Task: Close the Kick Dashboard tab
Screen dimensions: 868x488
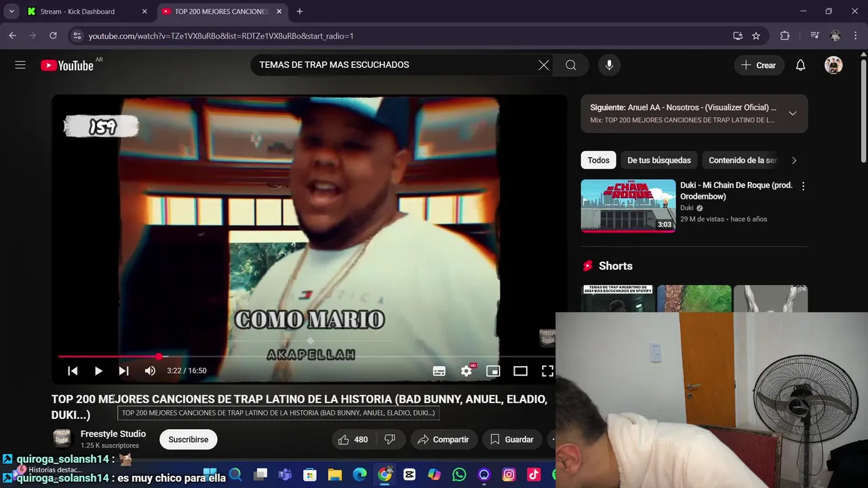Action: click(x=144, y=12)
